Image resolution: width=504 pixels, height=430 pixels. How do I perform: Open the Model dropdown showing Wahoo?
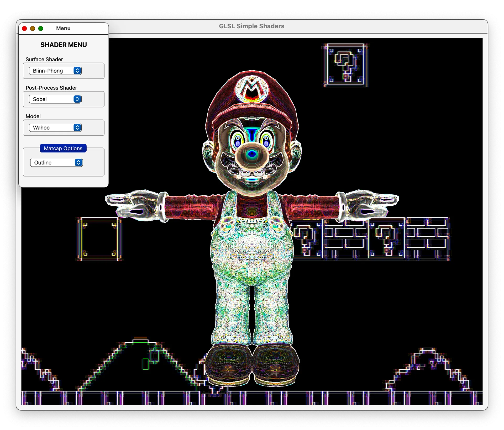[x=55, y=128]
